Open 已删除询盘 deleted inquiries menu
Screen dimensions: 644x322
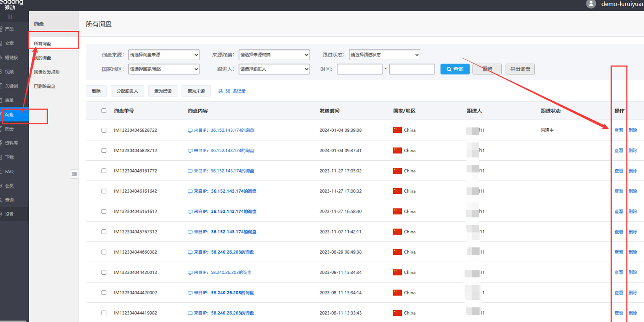[x=45, y=86]
